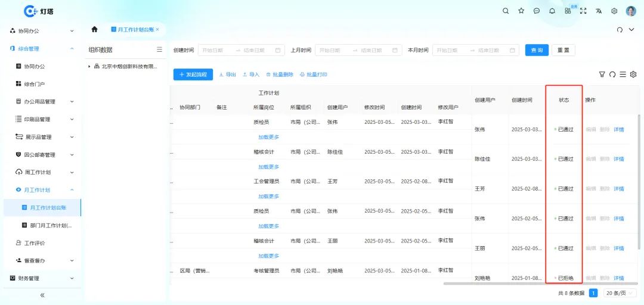Open the filter funnel icon above table

tap(602, 74)
